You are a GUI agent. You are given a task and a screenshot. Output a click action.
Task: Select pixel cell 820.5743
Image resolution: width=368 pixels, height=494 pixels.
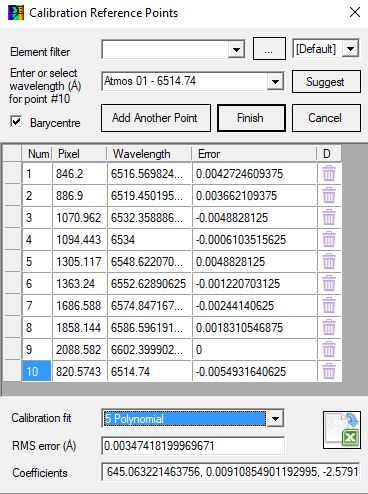pos(79,372)
